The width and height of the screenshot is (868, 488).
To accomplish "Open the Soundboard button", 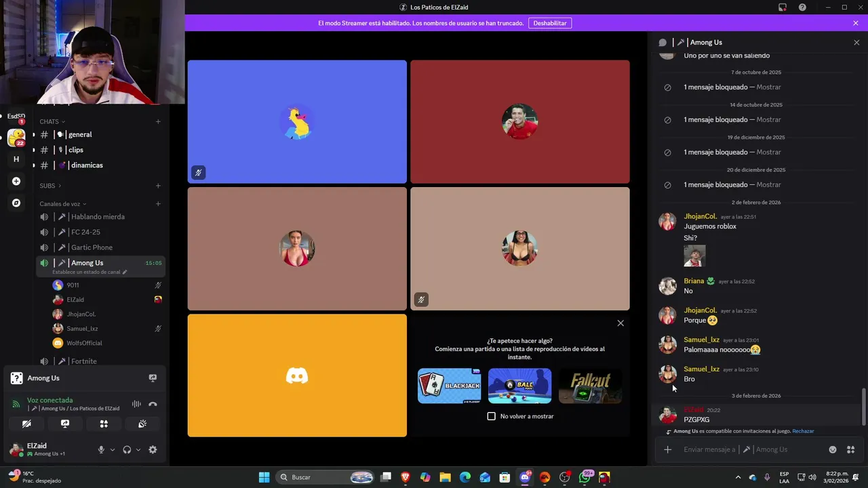I will 142,424.
